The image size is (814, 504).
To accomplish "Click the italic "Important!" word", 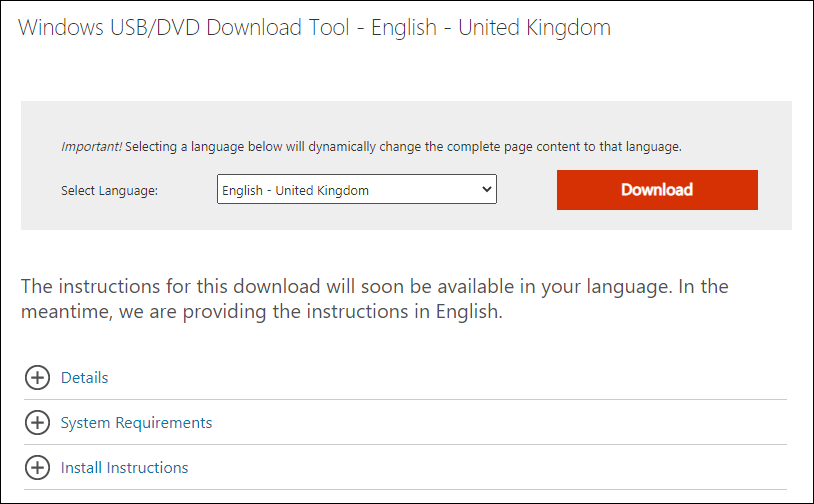I will [91, 146].
